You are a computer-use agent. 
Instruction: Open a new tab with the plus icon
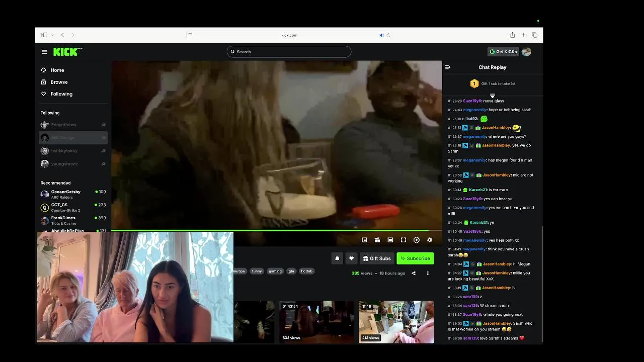[x=523, y=35]
